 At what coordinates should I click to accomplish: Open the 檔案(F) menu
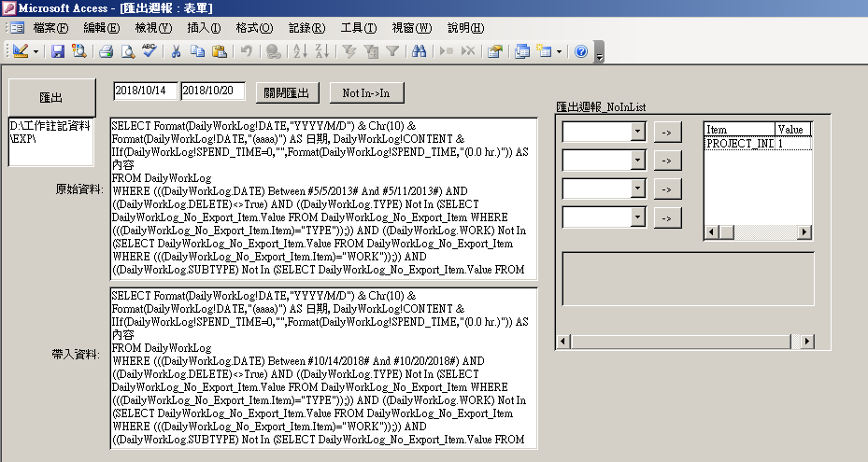(50, 28)
